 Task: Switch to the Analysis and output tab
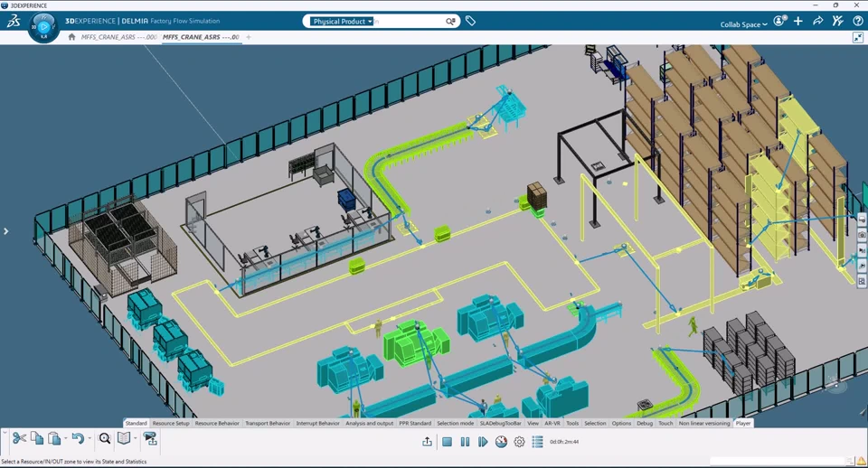click(x=369, y=423)
